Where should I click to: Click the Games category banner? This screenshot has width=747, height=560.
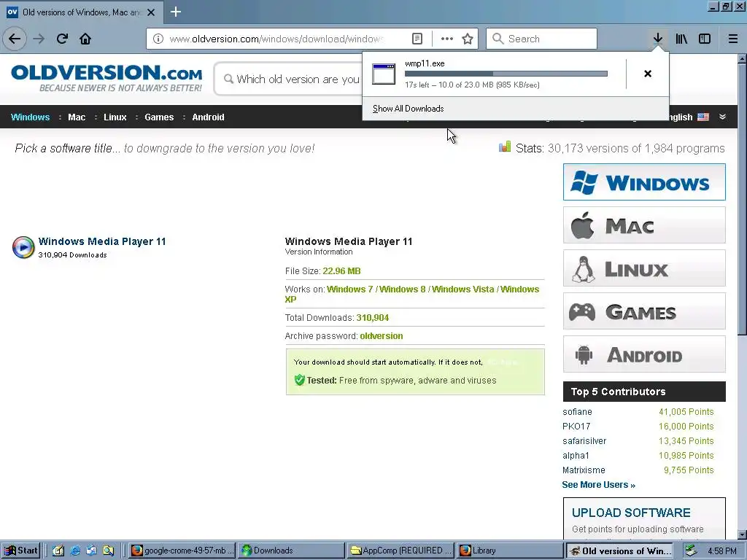(x=644, y=311)
